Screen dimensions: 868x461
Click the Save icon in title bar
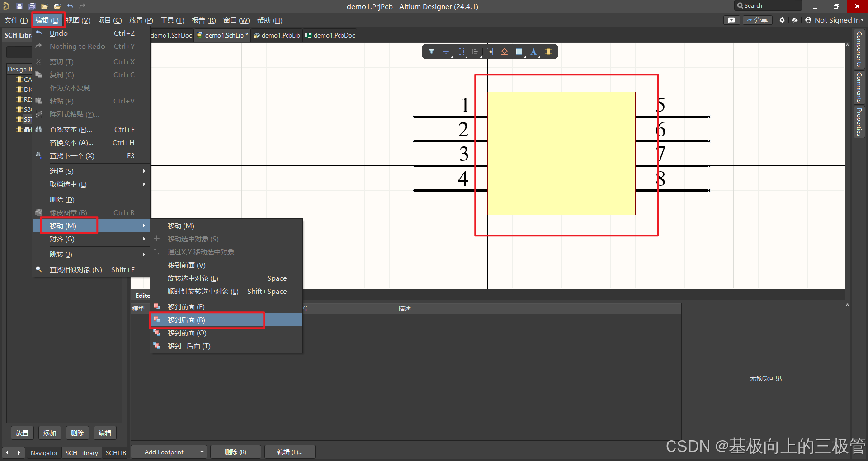(19, 6)
